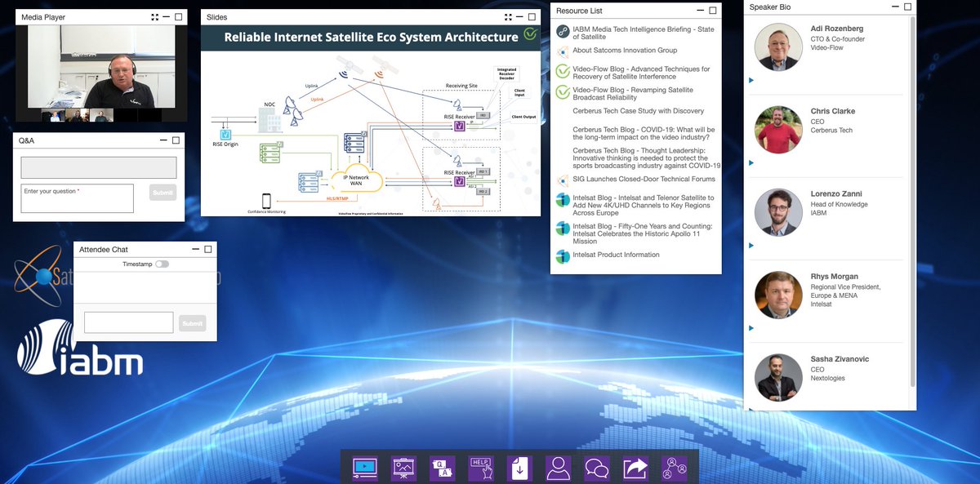
Task: Click Intelsat icon beside Product Information
Action: click(563, 255)
